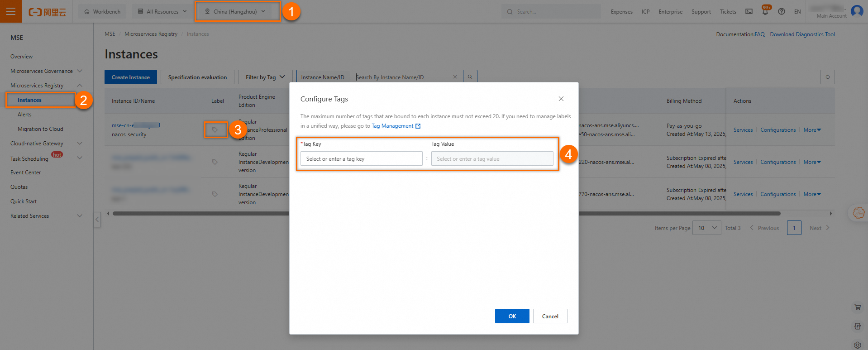Click the search magnifier next to instance search
Screen dimensions: 868x350
tap(470, 77)
